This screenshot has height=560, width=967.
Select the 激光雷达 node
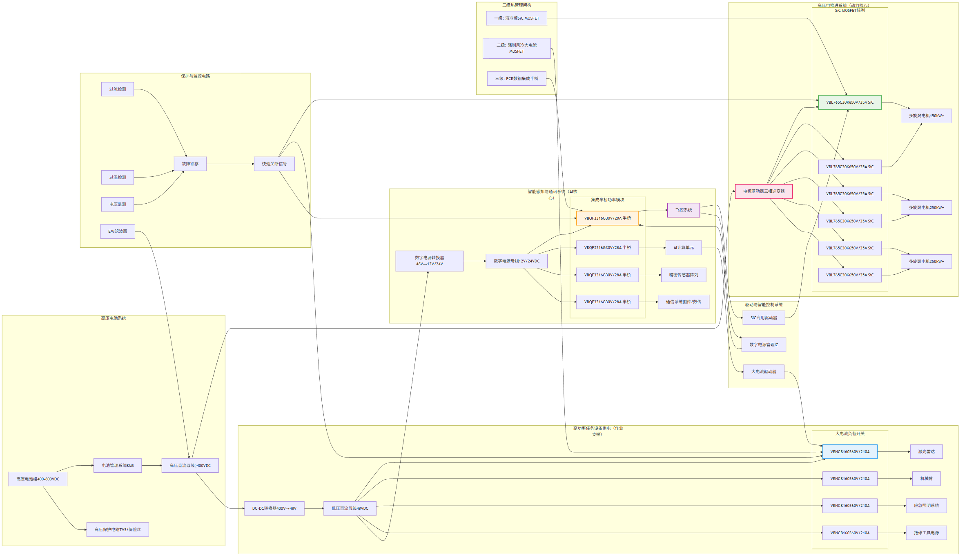[x=926, y=452]
